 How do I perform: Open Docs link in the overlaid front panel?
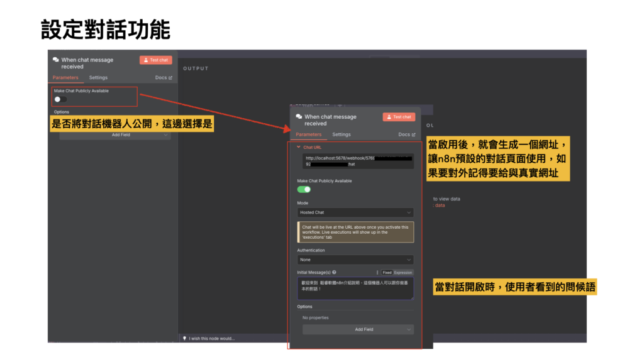pyautogui.click(x=407, y=134)
